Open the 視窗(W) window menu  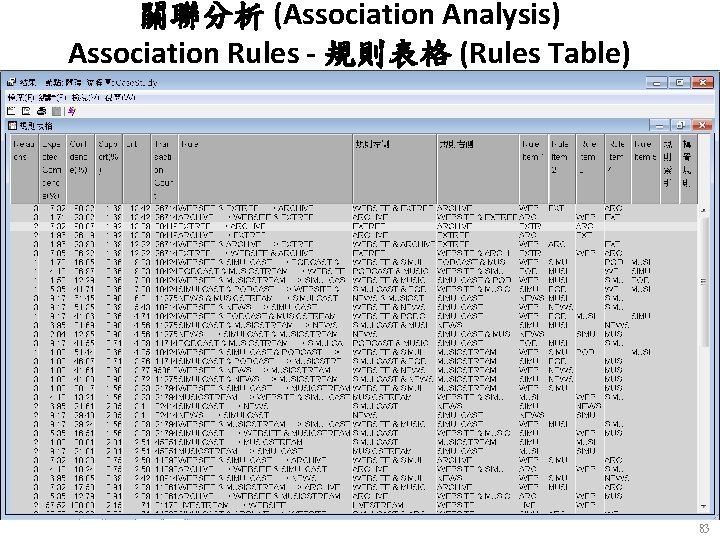[x=120, y=97]
